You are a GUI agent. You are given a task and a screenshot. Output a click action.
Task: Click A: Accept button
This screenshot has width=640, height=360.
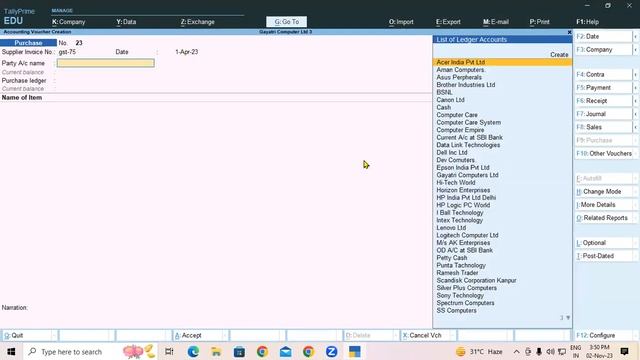(x=200, y=335)
